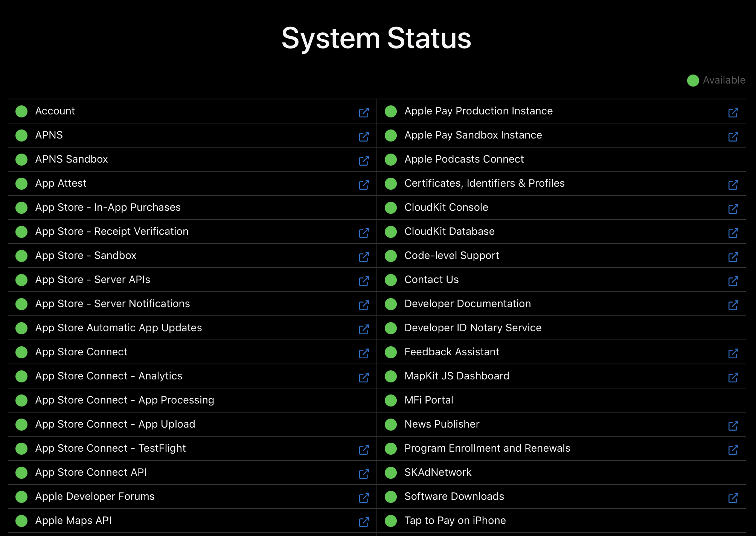The width and height of the screenshot is (756, 536).
Task: Open external link for App Store Connect API
Action: pos(364,474)
